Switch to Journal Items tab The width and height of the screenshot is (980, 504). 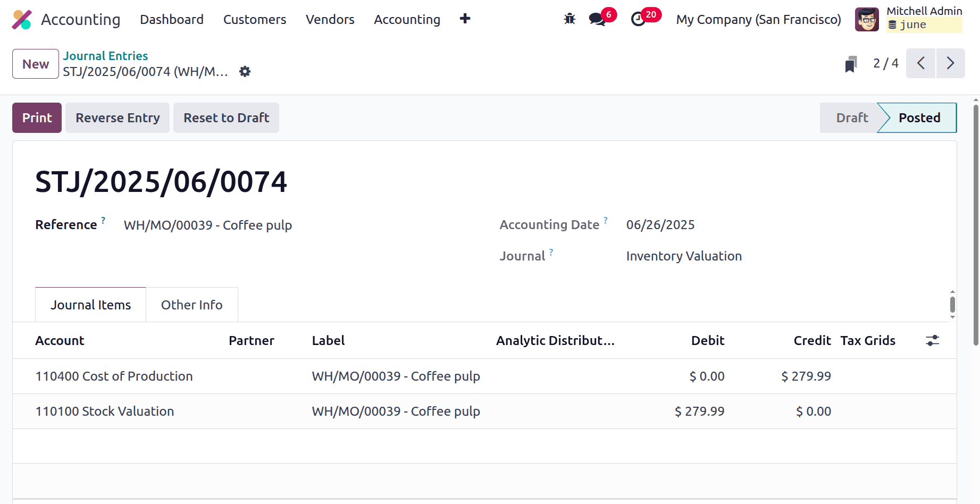coord(90,305)
